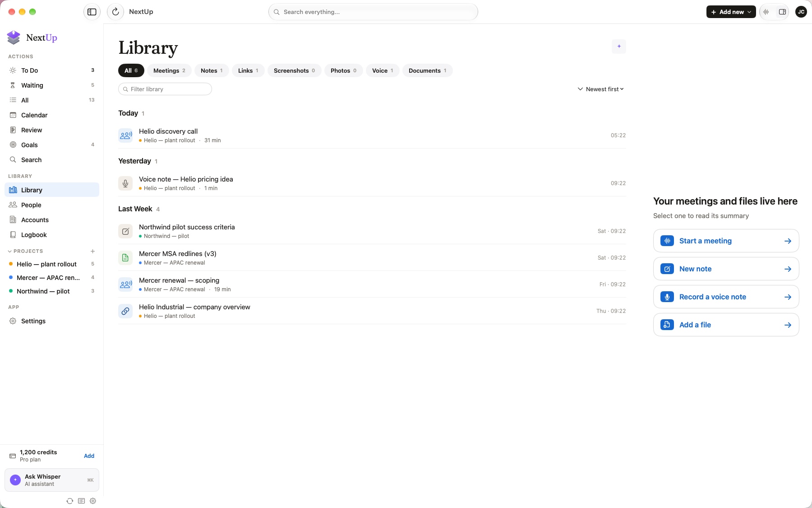Open Mercer MSA redlines (v3) document
The width and height of the screenshot is (812, 508).
[372, 258]
